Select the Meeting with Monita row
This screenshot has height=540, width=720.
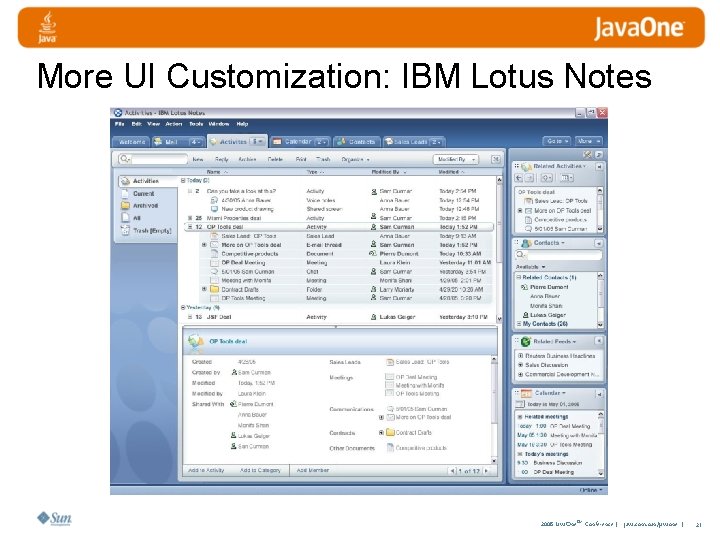point(345,280)
